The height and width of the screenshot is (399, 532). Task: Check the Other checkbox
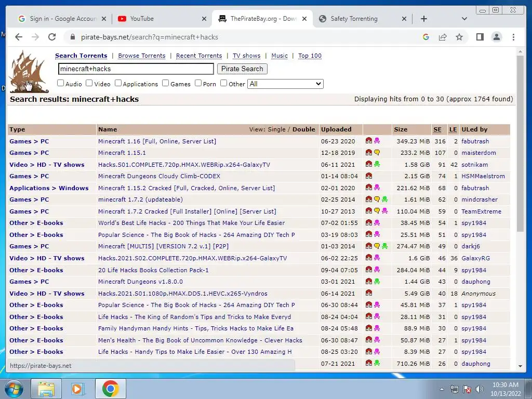[223, 83]
